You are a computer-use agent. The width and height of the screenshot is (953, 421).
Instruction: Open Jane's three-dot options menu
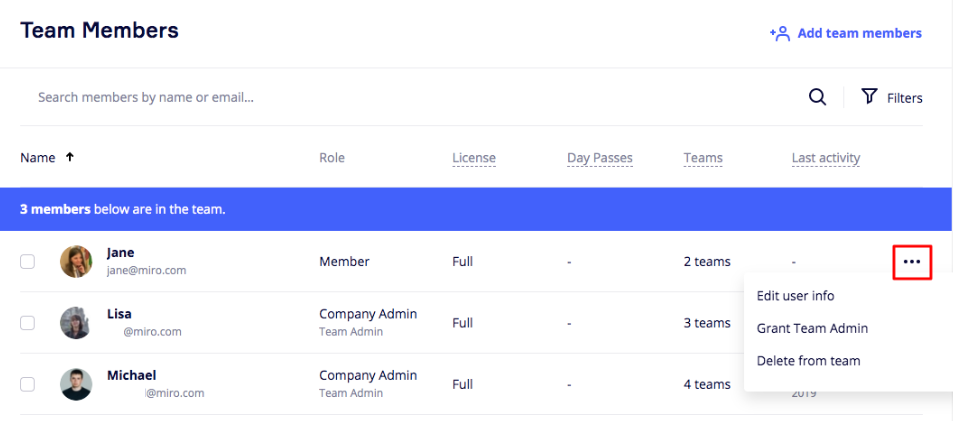911,262
